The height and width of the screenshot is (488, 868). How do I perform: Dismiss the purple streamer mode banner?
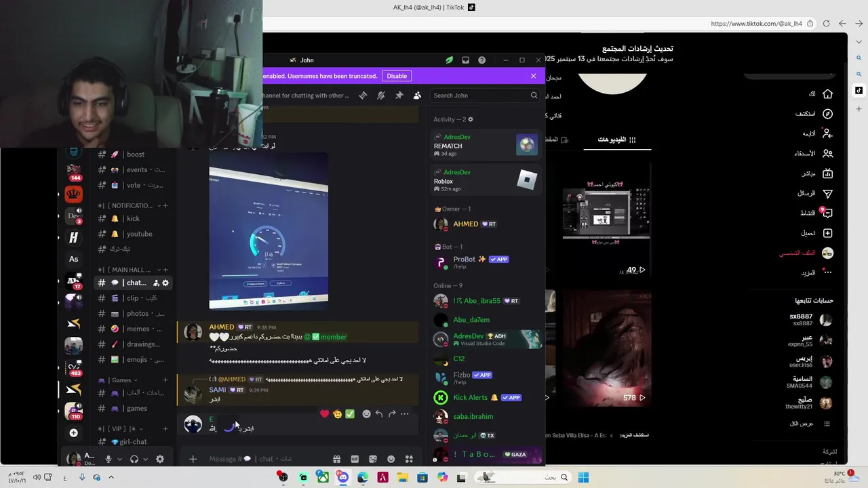point(533,76)
